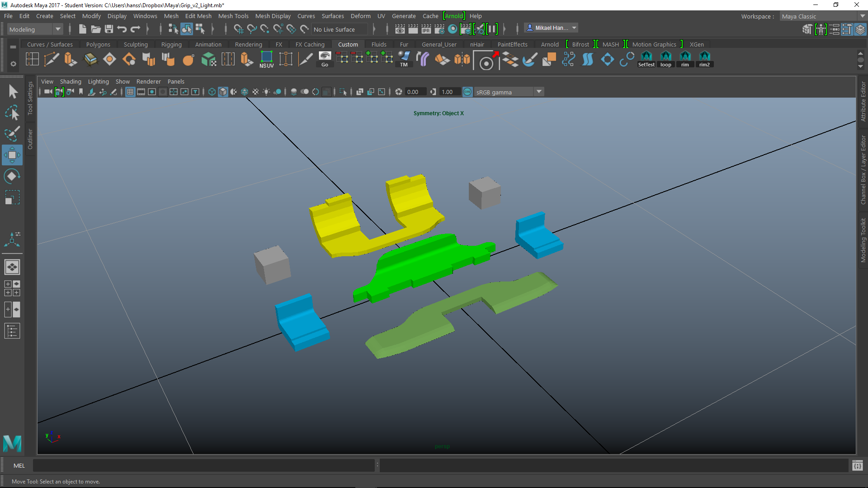Save the current scene
The height and width of the screenshot is (488, 868).
(109, 29)
